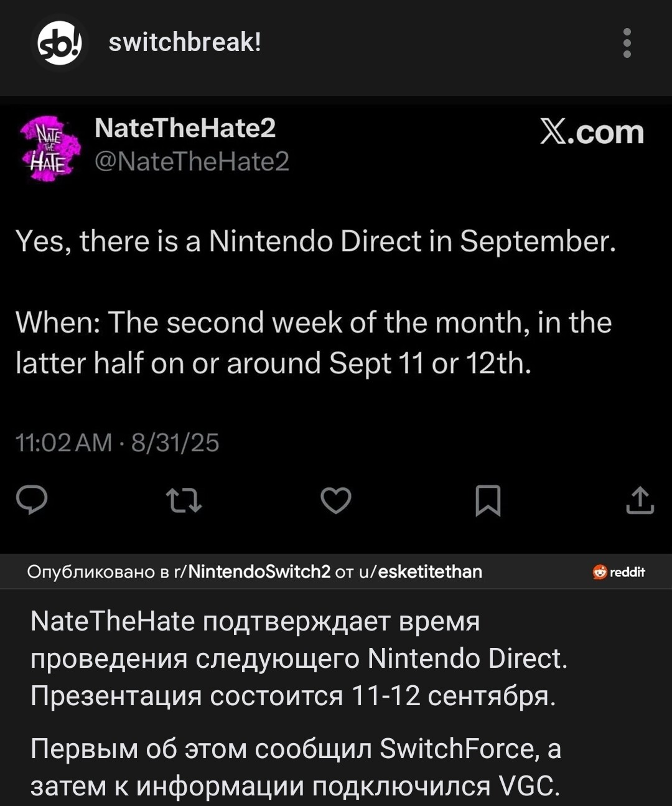
Task: Like the tweet with heart icon
Action: coord(336,500)
